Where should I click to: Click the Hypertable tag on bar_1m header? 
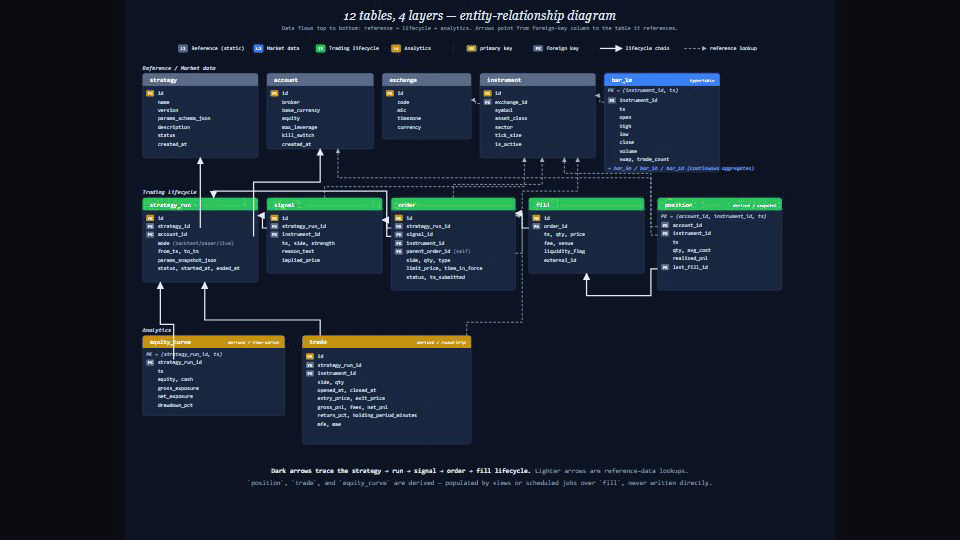[702, 80]
